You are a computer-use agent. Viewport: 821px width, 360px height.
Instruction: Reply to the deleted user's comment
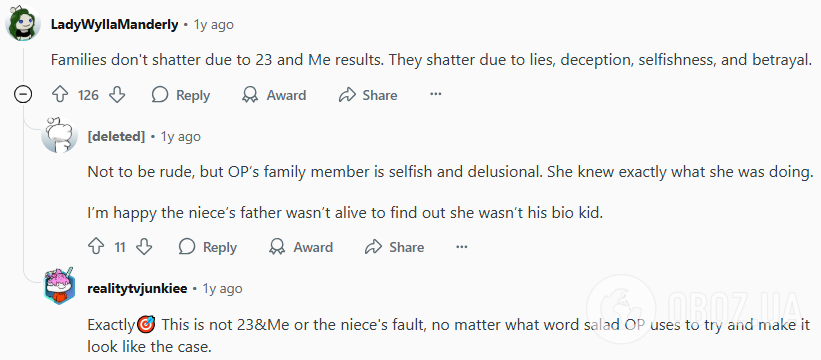(x=207, y=246)
